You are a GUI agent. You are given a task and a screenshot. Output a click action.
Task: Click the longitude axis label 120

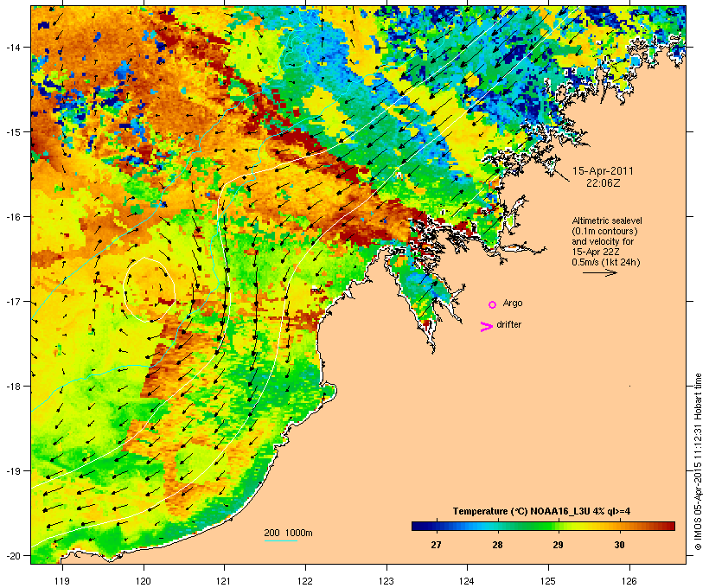[x=144, y=581]
